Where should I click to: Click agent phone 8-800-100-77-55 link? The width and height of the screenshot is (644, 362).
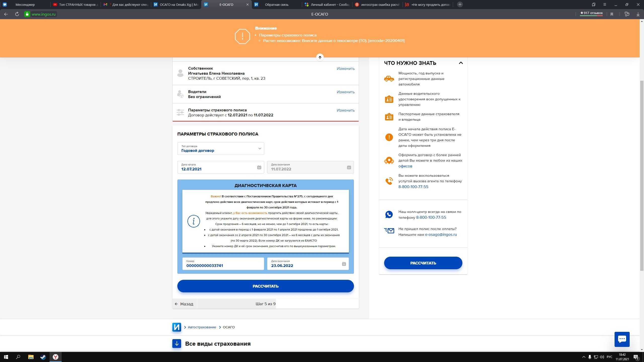[413, 187]
